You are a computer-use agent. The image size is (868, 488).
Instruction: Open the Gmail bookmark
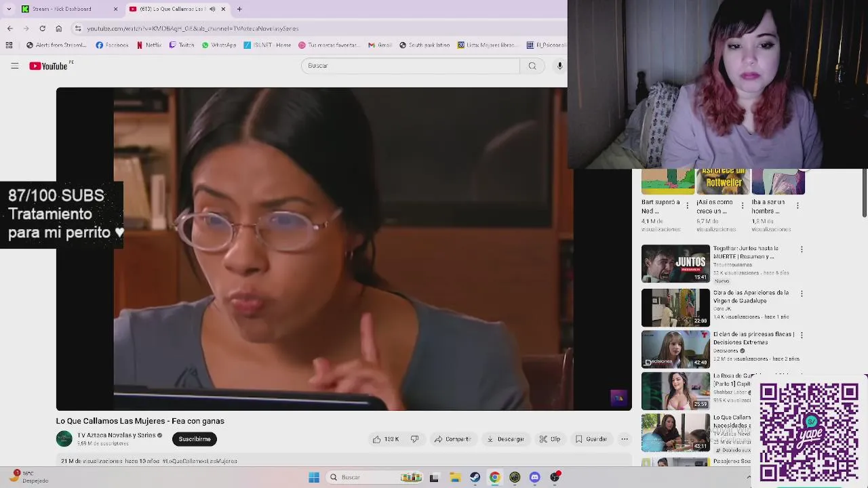point(380,45)
